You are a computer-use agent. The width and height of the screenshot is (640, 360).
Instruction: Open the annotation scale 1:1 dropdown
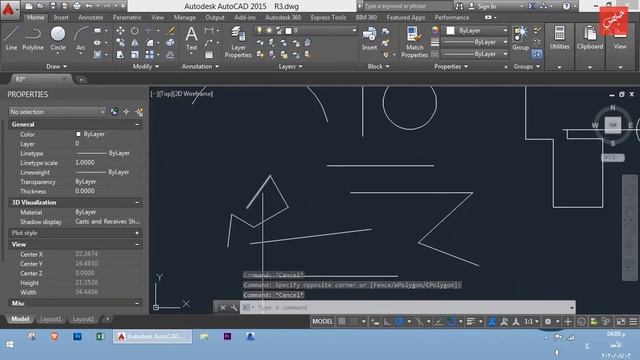(531, 322)
